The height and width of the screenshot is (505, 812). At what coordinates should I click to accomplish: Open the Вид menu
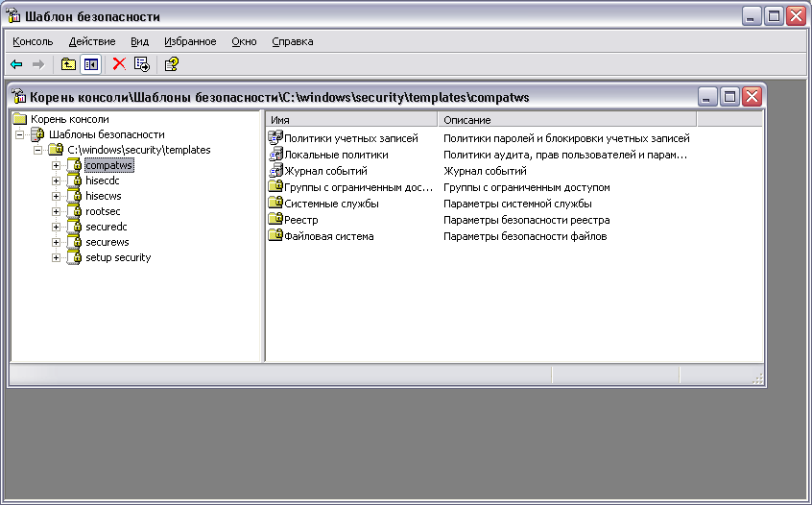point(139,41)
